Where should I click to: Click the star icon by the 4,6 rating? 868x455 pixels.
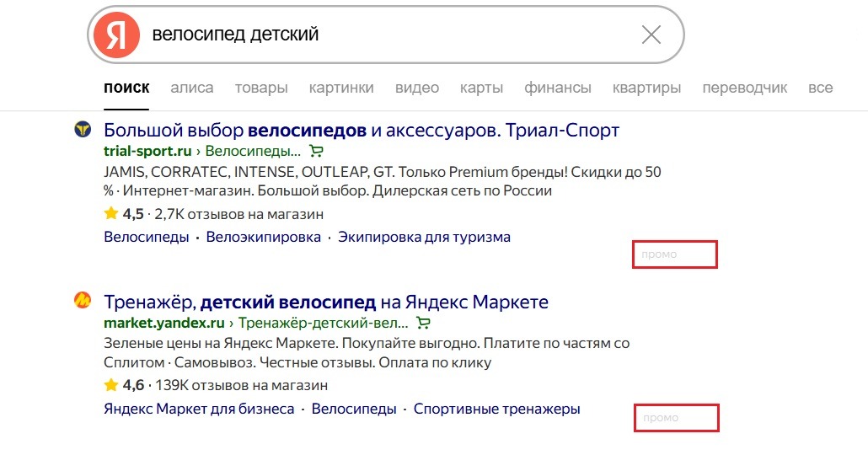(x=110, y=385)
